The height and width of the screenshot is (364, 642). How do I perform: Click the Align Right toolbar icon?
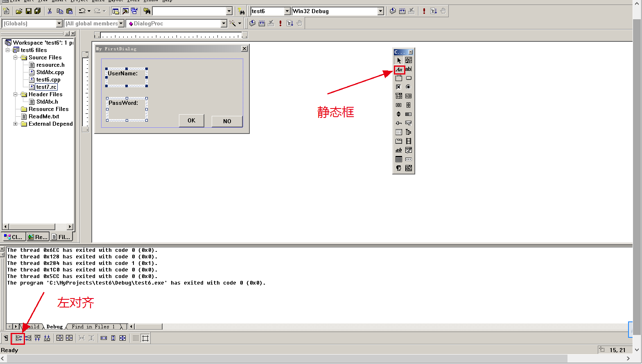coord(28,338)
